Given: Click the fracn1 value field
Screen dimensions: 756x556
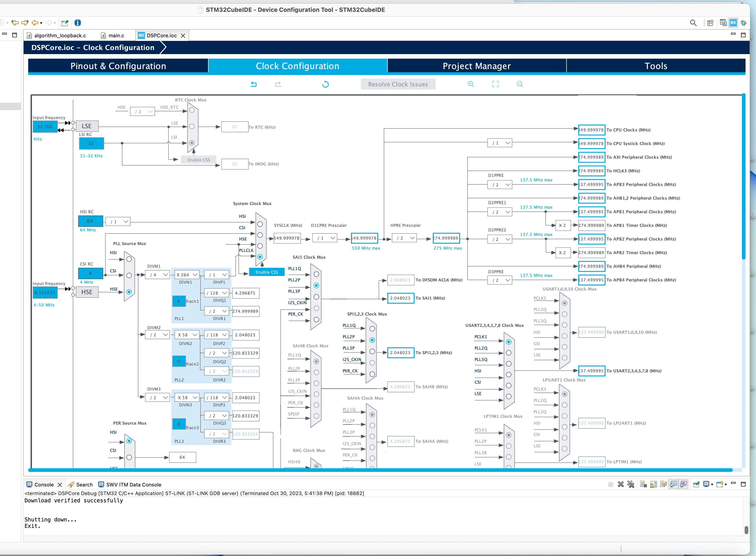Looking at the screenshot, I should point(179,301).
